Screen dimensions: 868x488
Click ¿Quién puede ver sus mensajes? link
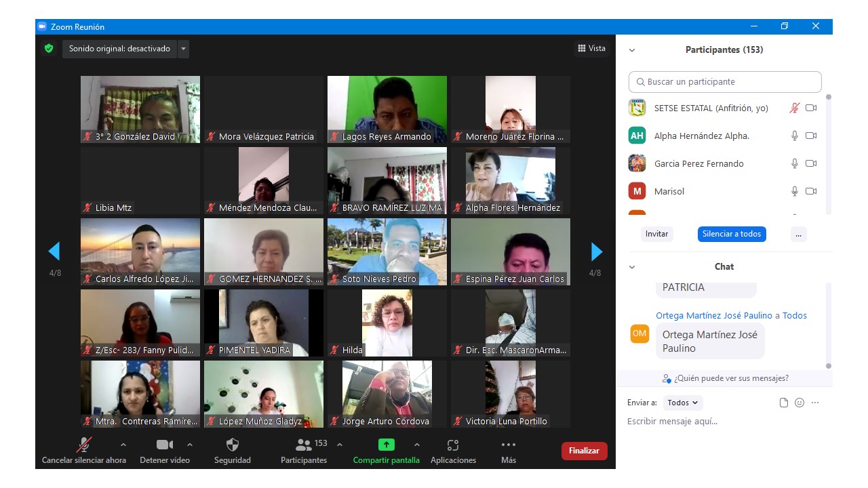[731, 378]
